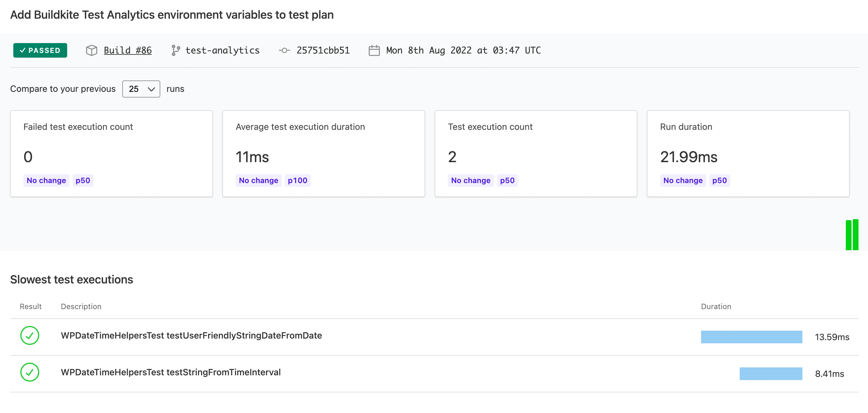Click the No change badge under 21.99ms
This screenshot has width=868, height=413.
point(683,181)
